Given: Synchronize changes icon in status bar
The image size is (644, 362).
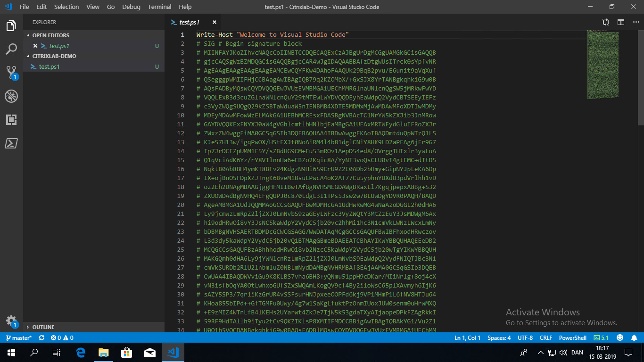Looking at the screenshot, I should pos(41,337).
